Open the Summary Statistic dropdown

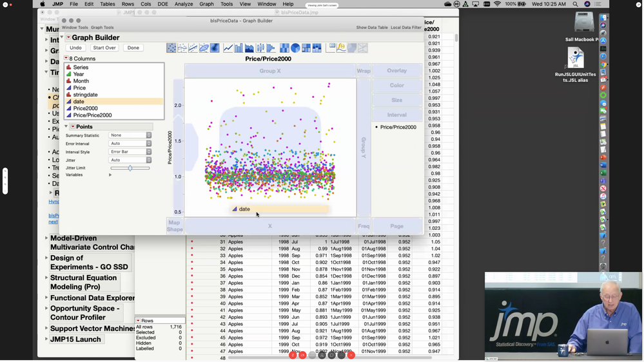pos(130,135)
